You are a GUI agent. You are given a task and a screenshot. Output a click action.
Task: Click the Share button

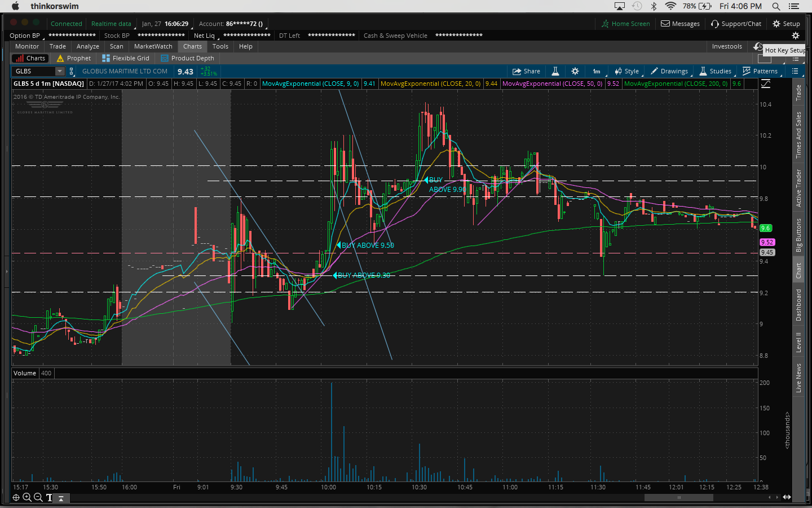(526, 71)
